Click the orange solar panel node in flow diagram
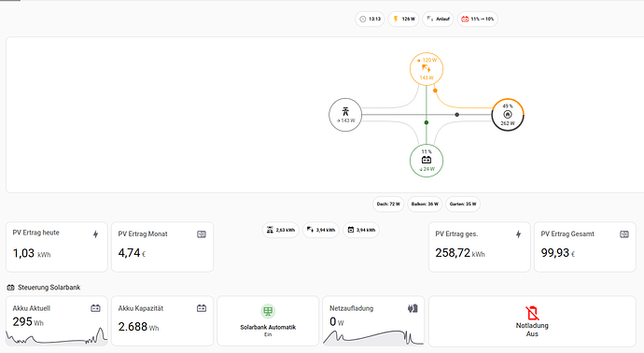 tap(427, 68)
